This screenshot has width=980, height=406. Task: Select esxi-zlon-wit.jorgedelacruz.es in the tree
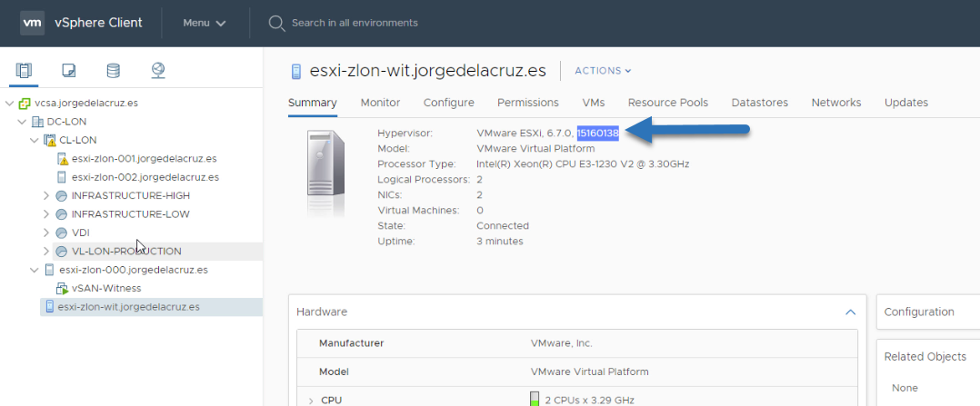pyautogui.click(x=129, y=307)
